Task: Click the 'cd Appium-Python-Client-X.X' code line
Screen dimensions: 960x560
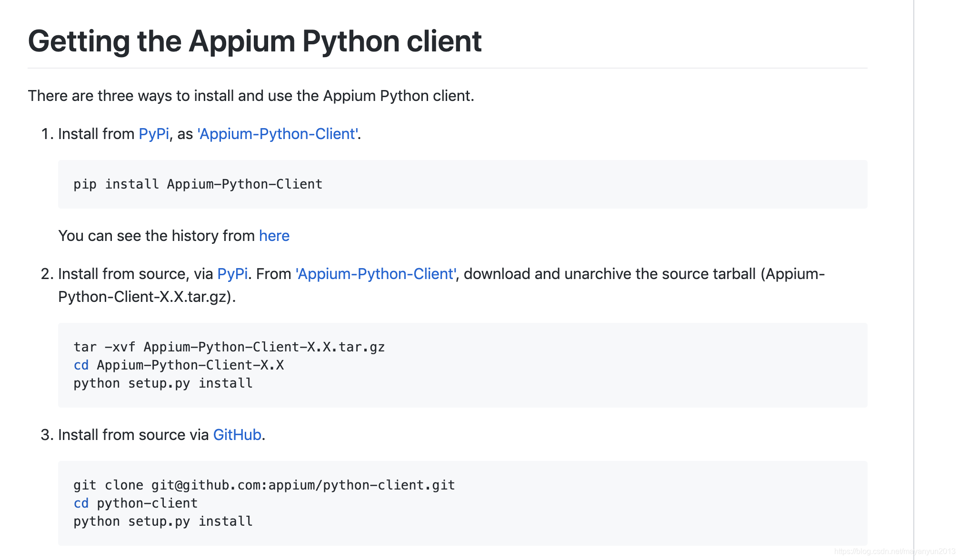Action: coord(179,365)
